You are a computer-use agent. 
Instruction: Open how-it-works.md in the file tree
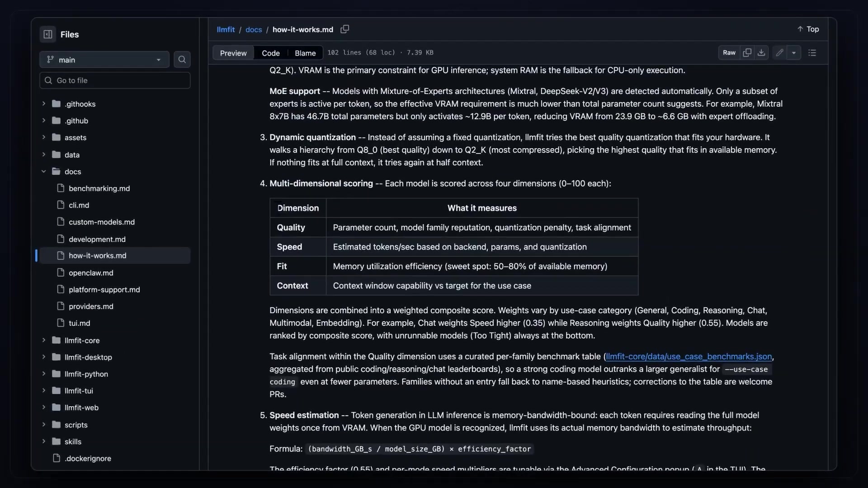(x=115, y=256)
